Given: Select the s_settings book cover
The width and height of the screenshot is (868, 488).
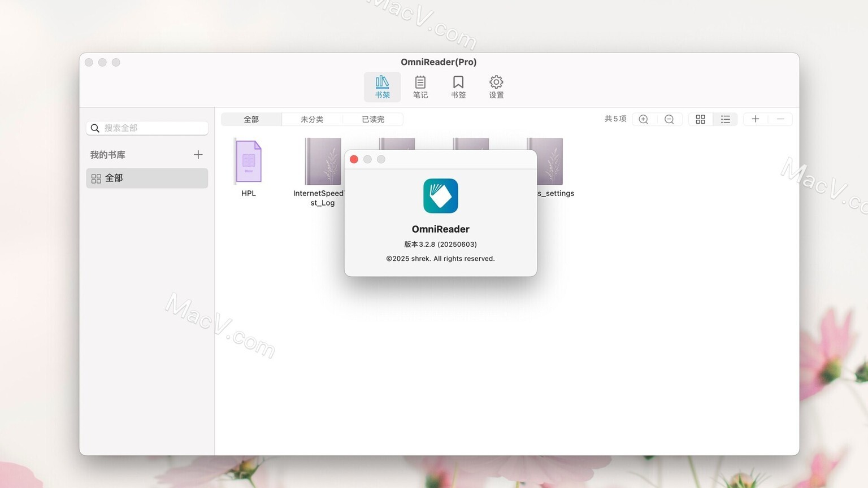Looking at the screenshot, I should (x=549, y=162).
